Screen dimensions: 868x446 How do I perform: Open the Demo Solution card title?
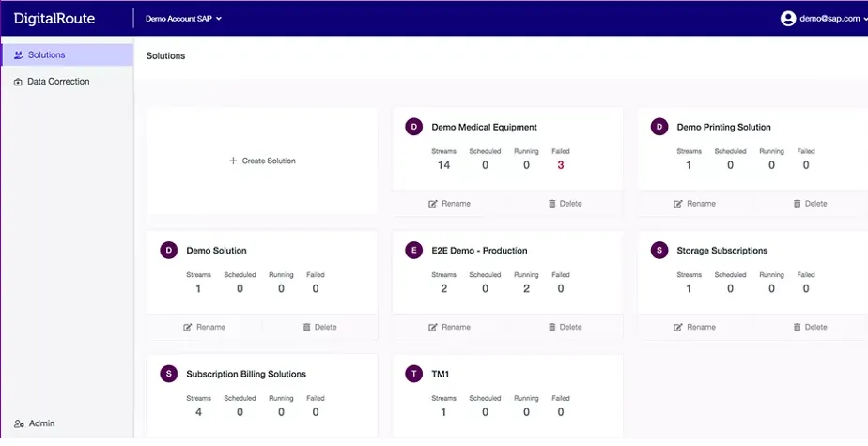[x=216, y=251]
